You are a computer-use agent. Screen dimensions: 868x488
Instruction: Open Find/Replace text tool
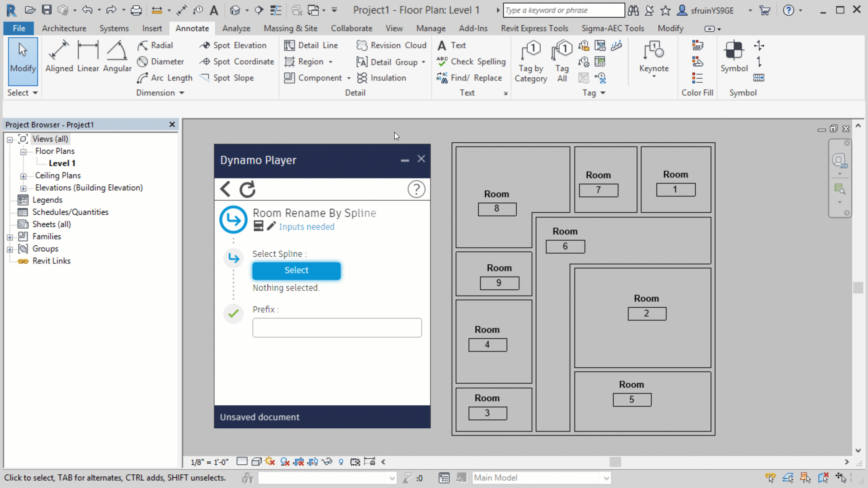tap(469, 78)
